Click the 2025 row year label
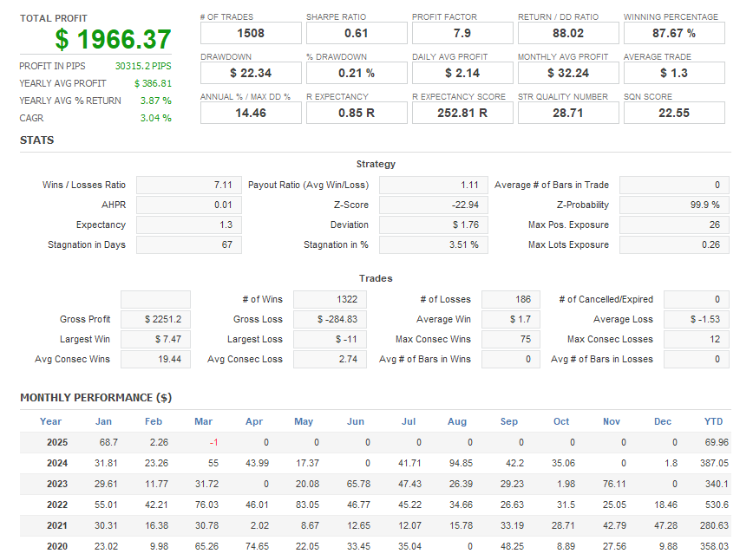The height and width of the screenshot is (560, 753). click(57, 442)
